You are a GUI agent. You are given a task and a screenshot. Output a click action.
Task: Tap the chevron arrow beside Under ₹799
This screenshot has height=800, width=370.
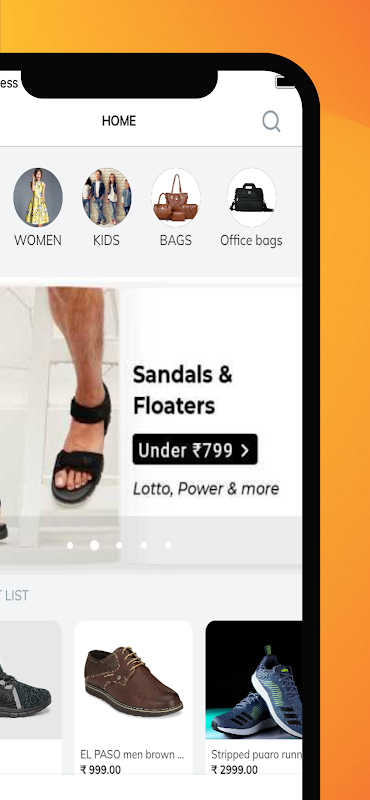pyautogui.click(x=245, y=451)
